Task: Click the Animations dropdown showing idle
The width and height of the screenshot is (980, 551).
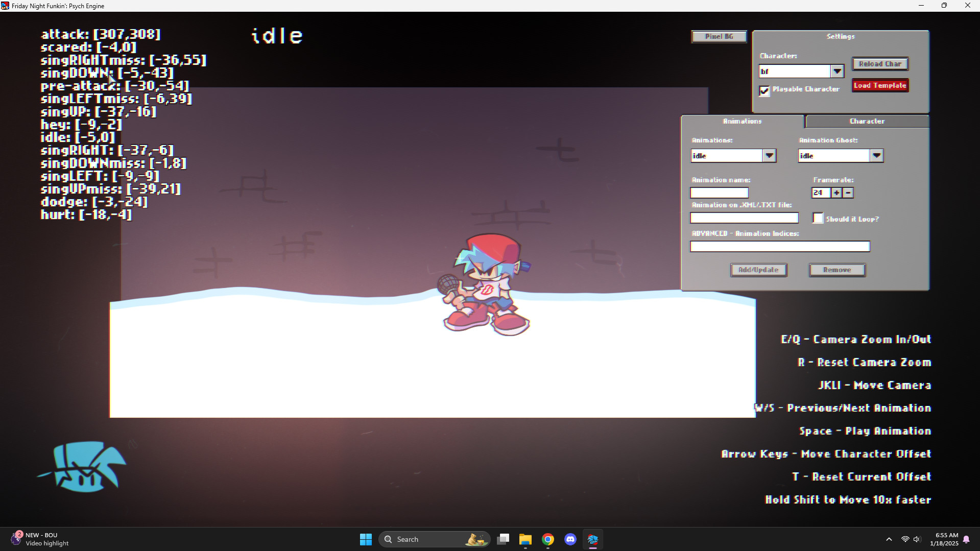Action: pyautogui.click(x=727, y=156)
